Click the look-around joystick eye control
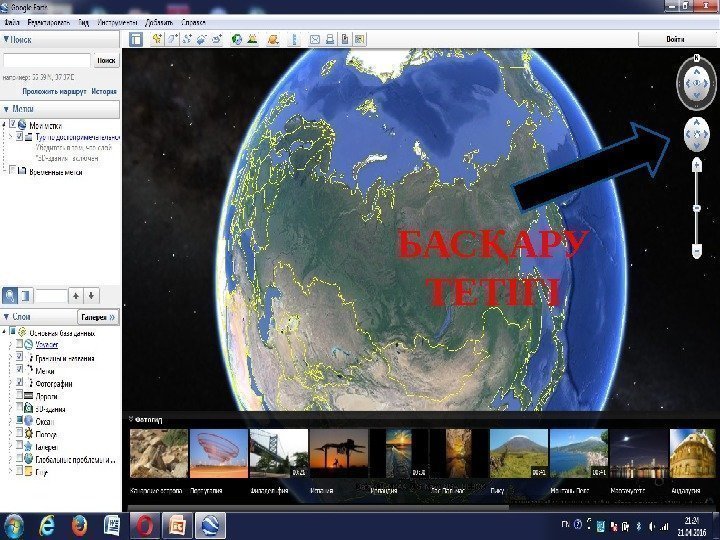This screenshot has height=540, width=720. (x=697, y=83)
